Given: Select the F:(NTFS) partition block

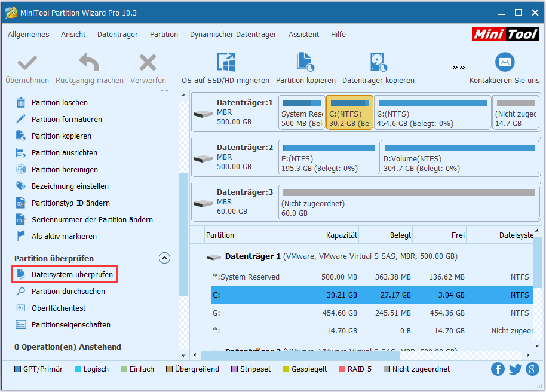Looking at the screenshot, I should [329, 157].
